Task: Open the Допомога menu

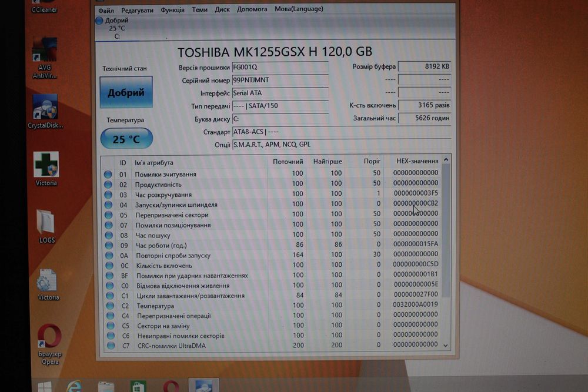Action: coord(252,9)
